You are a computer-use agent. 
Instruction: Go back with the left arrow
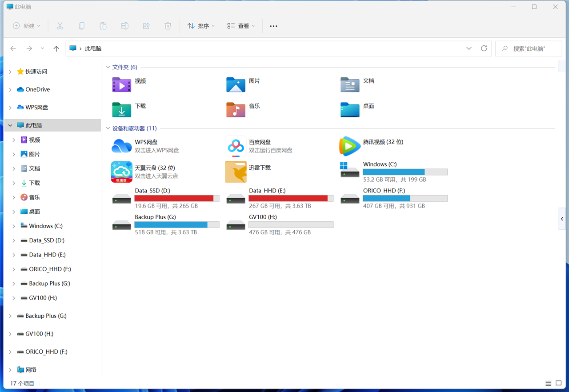13,48
